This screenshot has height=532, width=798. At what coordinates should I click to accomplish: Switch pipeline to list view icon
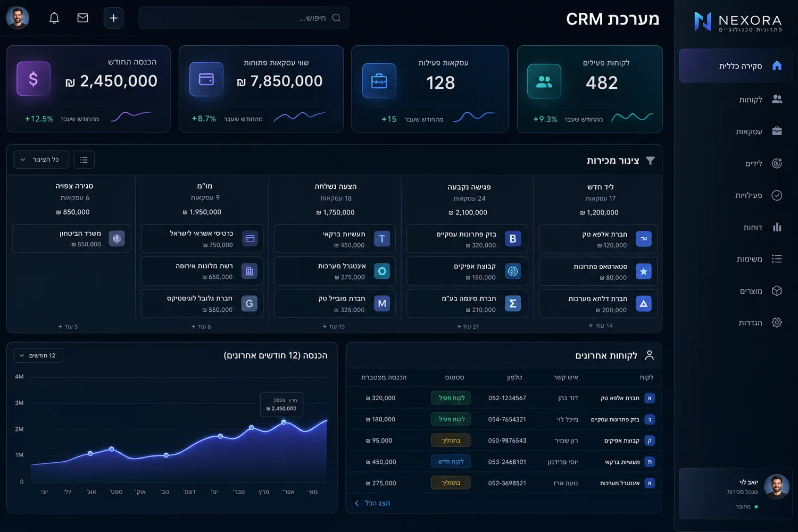click(x=84, y=160)
